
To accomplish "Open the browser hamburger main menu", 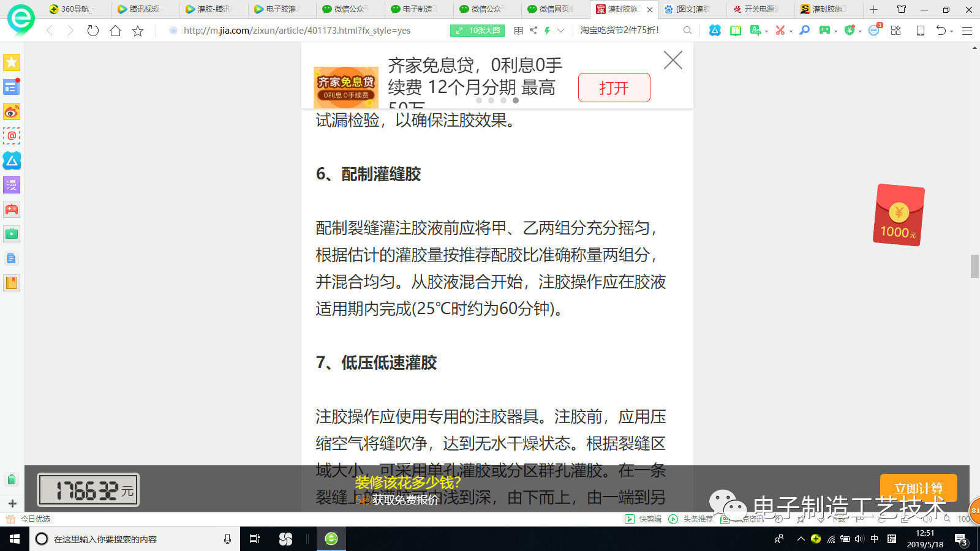I will pyautogui.click(x=967, y=31).
